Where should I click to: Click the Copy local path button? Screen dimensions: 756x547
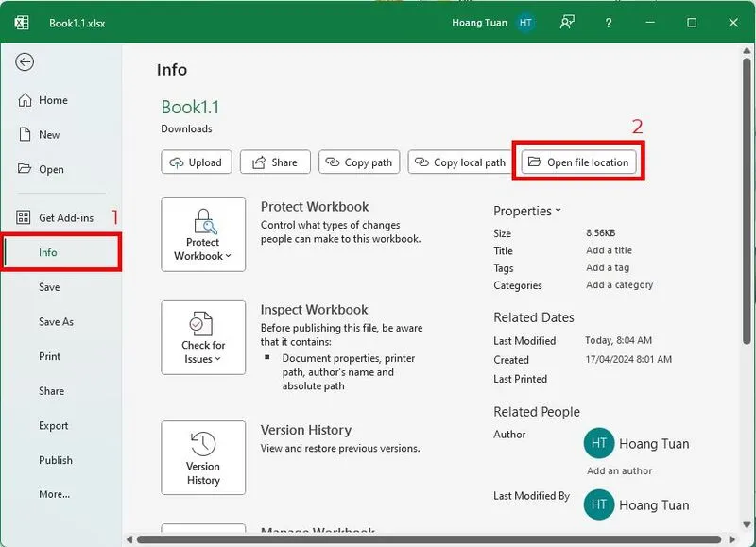pyautogui.click(x=459, y=162)
